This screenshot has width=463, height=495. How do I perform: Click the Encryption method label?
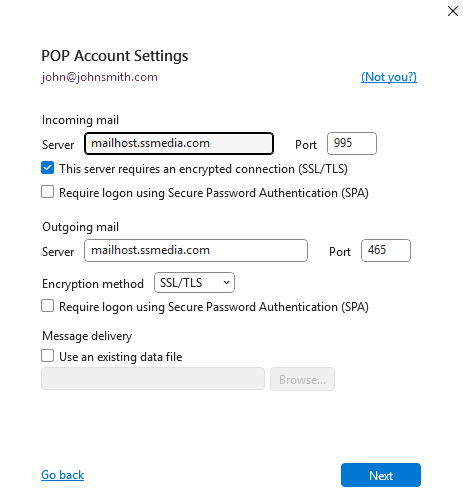(93, 284)
